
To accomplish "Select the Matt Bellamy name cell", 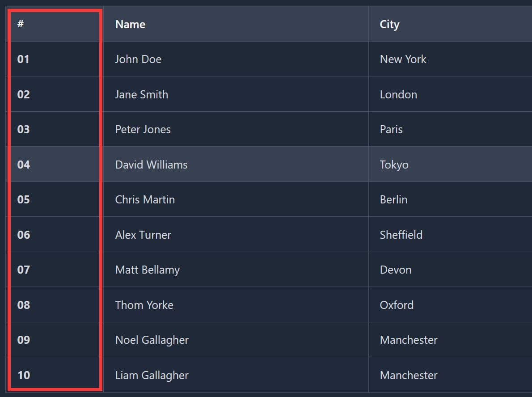I will click(x=148, y=270).
